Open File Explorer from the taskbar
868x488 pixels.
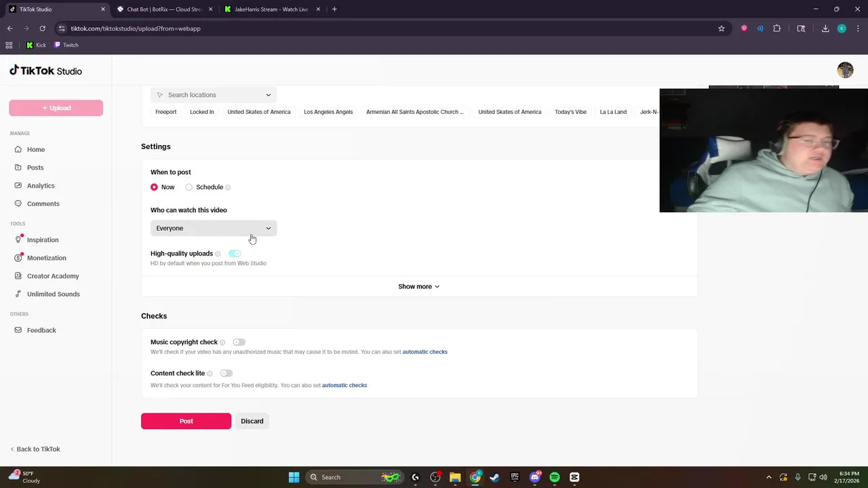pyautogui.click(x=455, y=477)
